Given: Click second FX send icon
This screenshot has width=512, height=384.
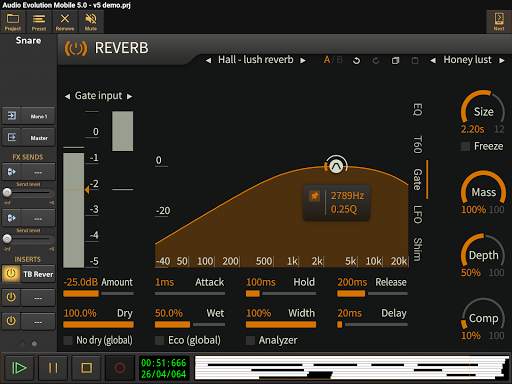Looking at the screenshot, I should pos(12,218).
